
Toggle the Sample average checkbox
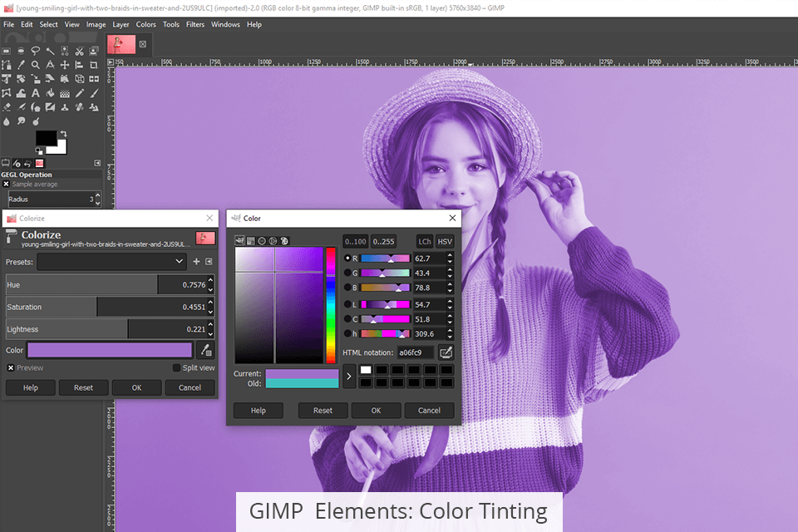tap(6, 184)
